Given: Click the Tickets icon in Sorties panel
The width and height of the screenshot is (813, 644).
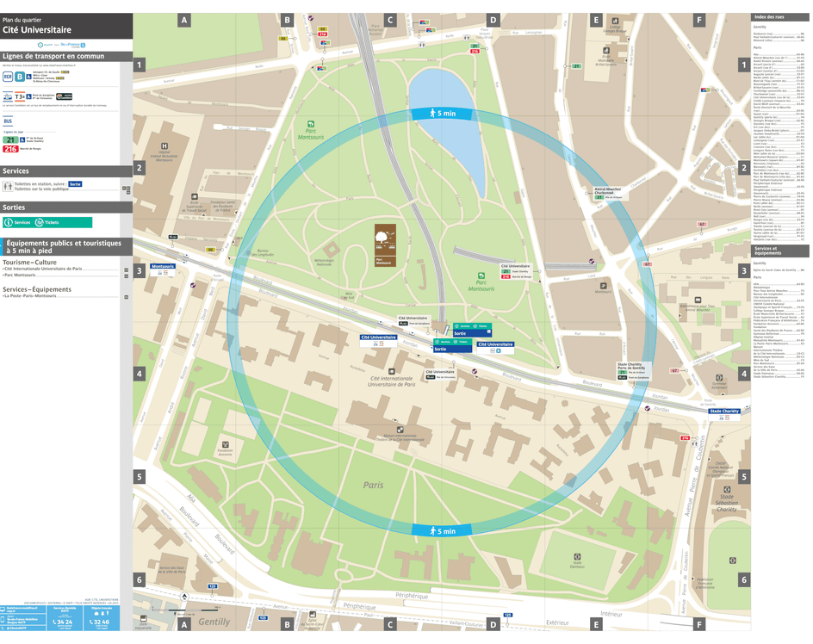Looking at the screenshot, I should click(40, 221).
